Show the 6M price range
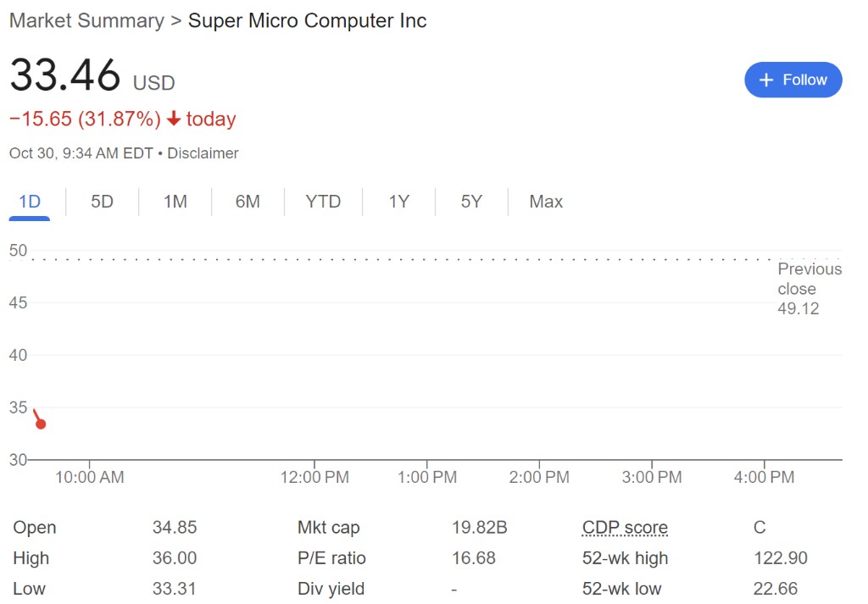The width and height of the screenshot is (868, 604). click(x=248, y=202)
